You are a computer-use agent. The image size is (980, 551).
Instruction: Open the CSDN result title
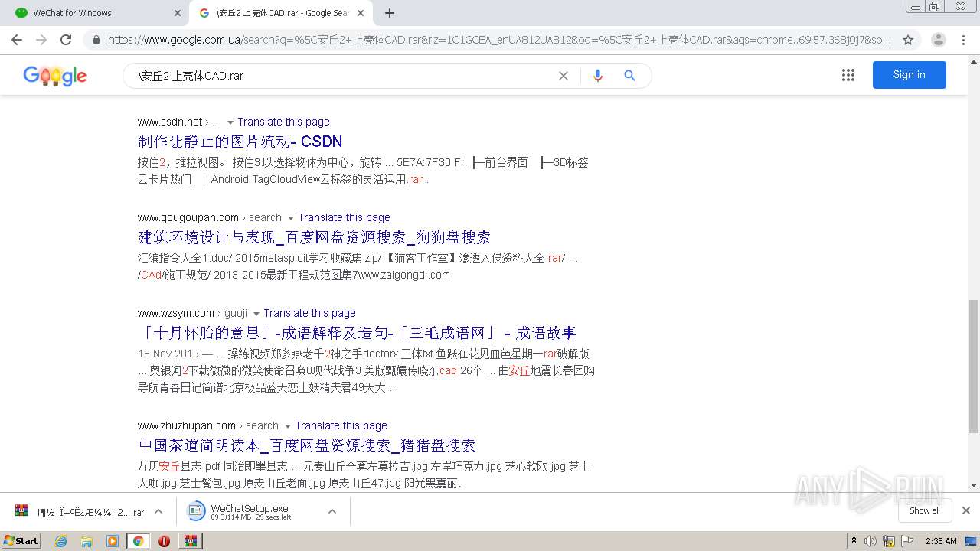point(240,142)
